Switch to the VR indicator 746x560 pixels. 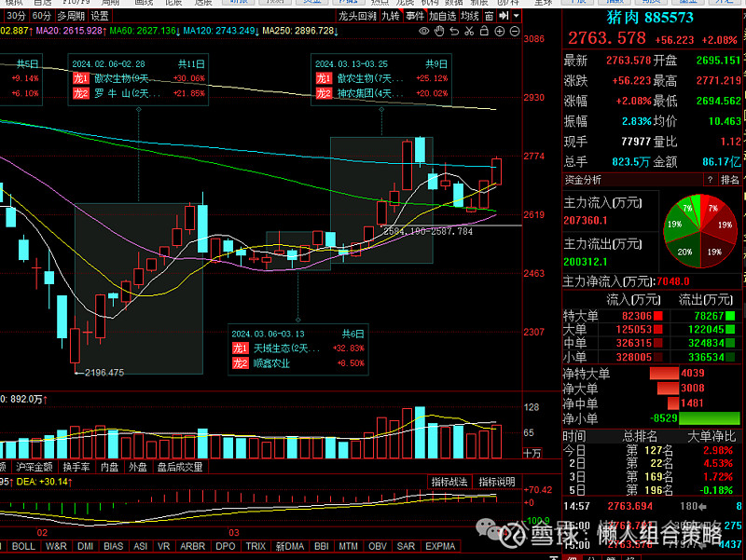click(x=164, y=546)
